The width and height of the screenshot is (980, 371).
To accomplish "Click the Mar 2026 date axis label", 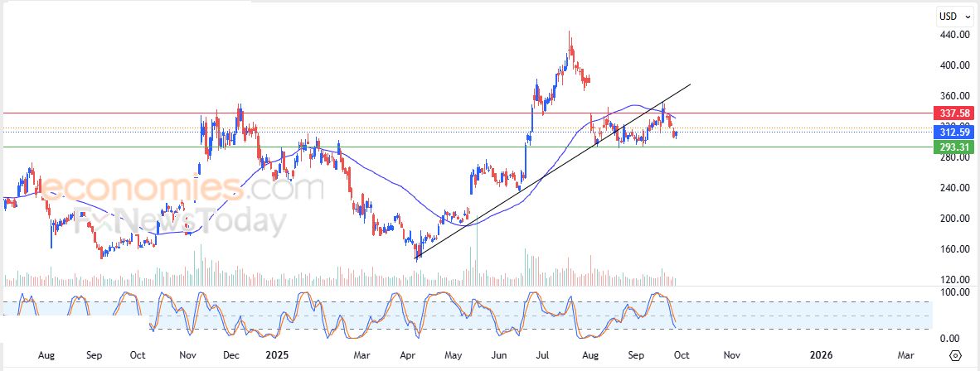I will coord(905,355).
